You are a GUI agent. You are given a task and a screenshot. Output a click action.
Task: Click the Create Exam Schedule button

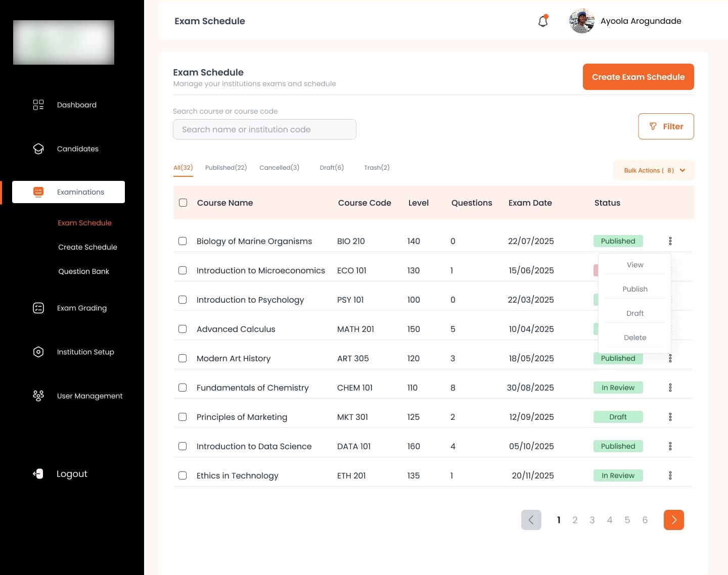tap(638, 77)
